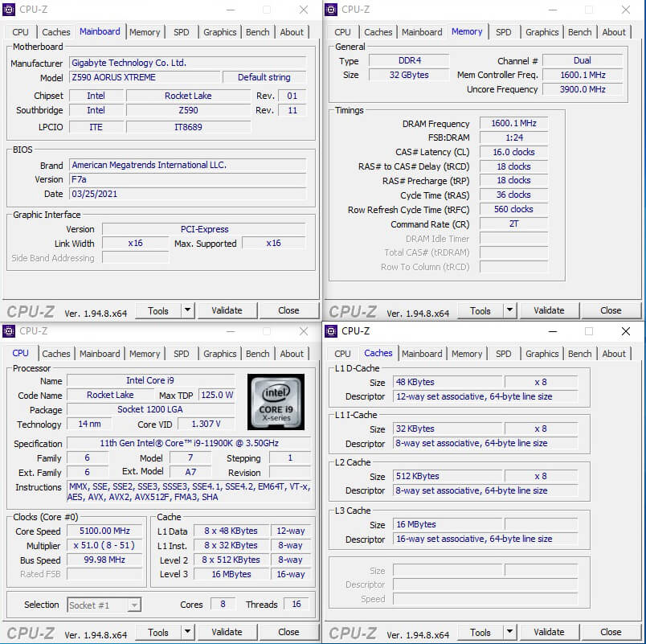Expand Tools dropdown arrow in Caches window

point(509,632)
